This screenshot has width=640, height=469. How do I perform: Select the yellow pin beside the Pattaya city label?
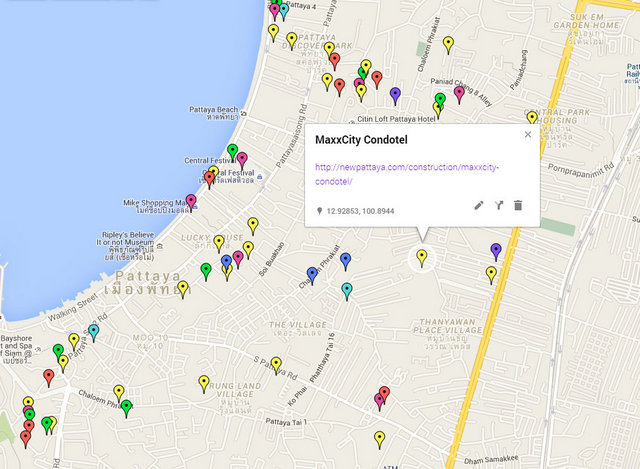click(183, 289)
